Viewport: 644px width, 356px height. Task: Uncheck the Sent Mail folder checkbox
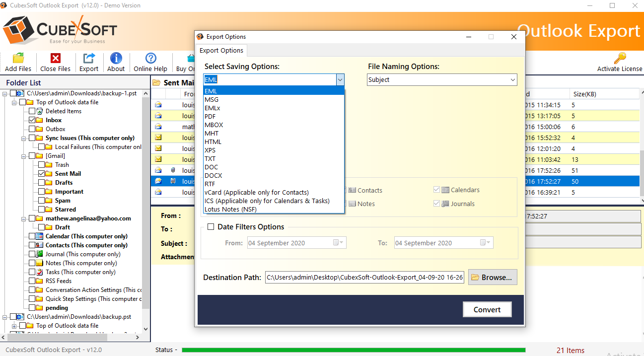point(42,174)
